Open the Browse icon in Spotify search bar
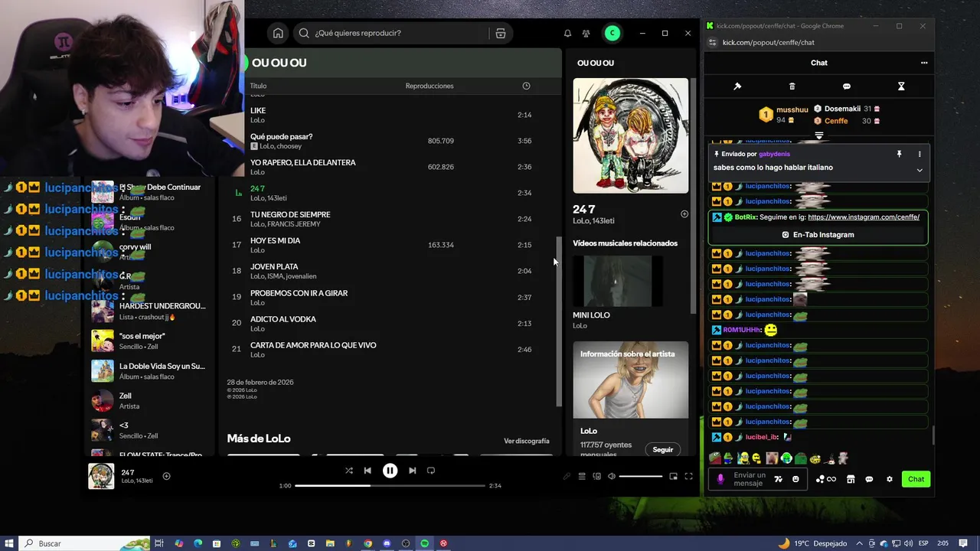The image size is (980, 551). (501, 33)
